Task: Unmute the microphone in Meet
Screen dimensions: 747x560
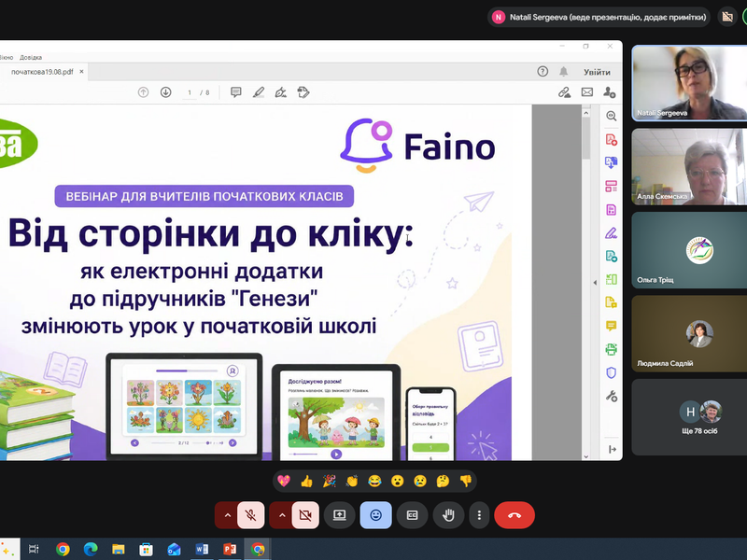Action: click(x=250, y=515)
